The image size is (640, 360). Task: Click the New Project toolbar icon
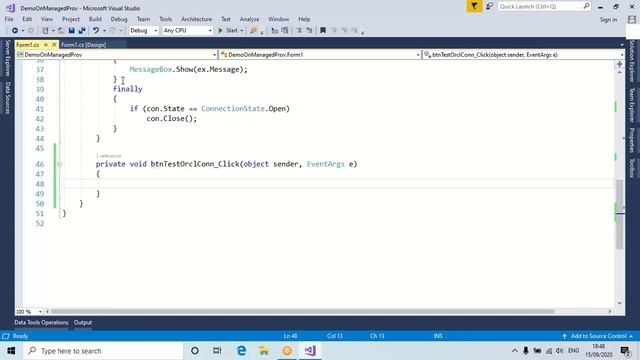tap(45, 31)
